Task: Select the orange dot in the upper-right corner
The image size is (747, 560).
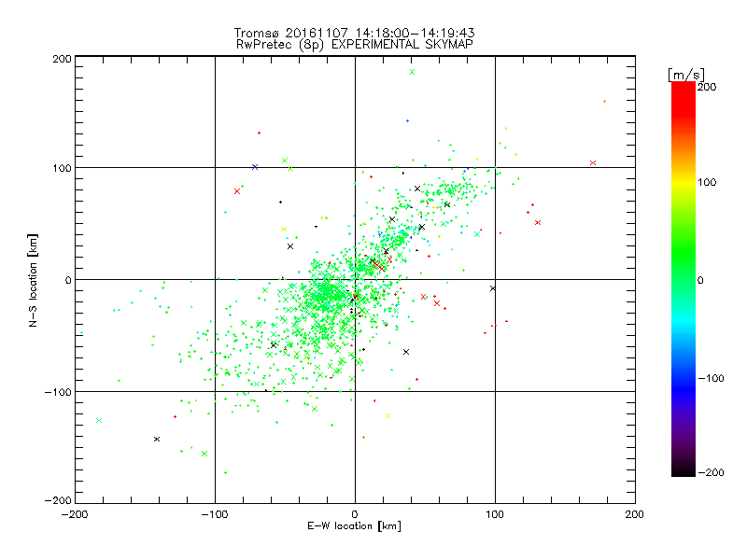Action: tap(604, 102)
